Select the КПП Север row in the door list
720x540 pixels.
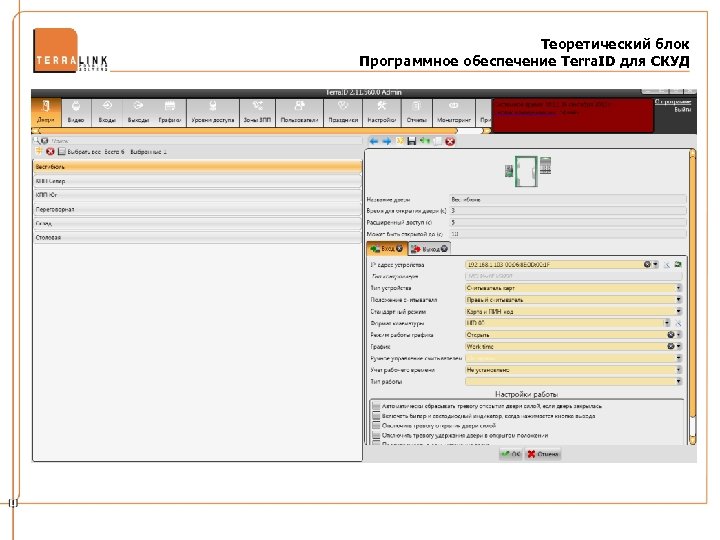pos(197,181)
